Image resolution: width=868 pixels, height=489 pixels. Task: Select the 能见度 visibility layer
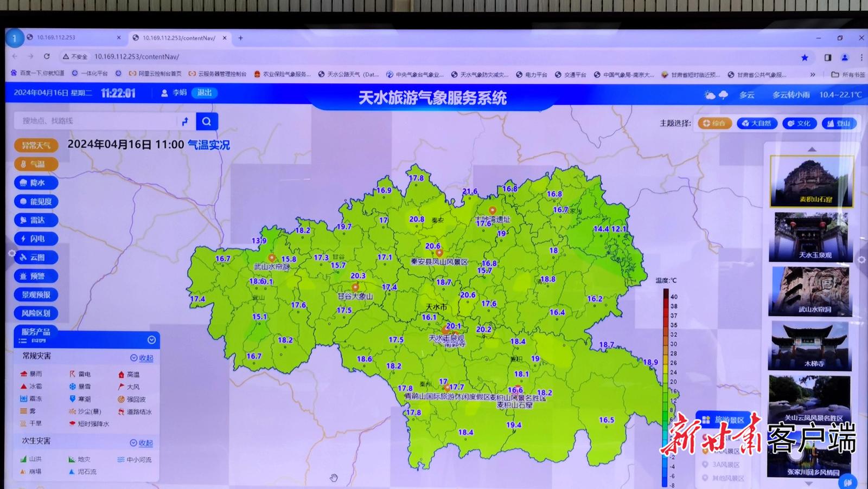click(36, 202)
